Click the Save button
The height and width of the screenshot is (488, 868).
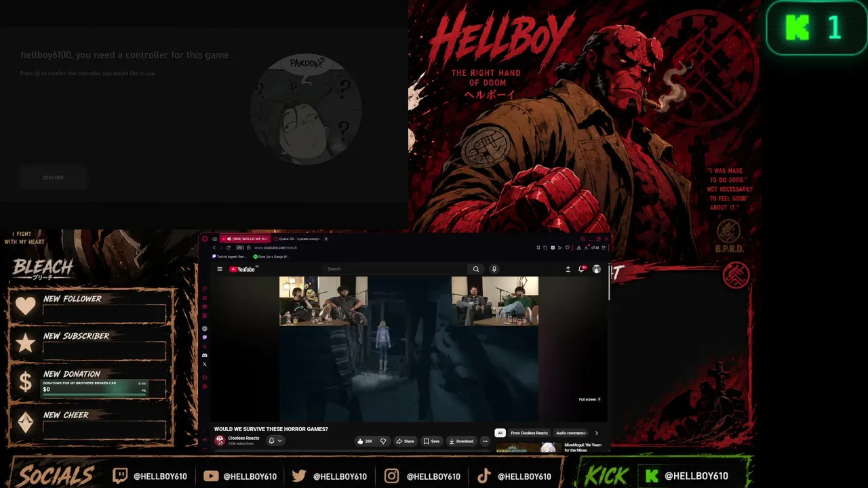point(431,441)
